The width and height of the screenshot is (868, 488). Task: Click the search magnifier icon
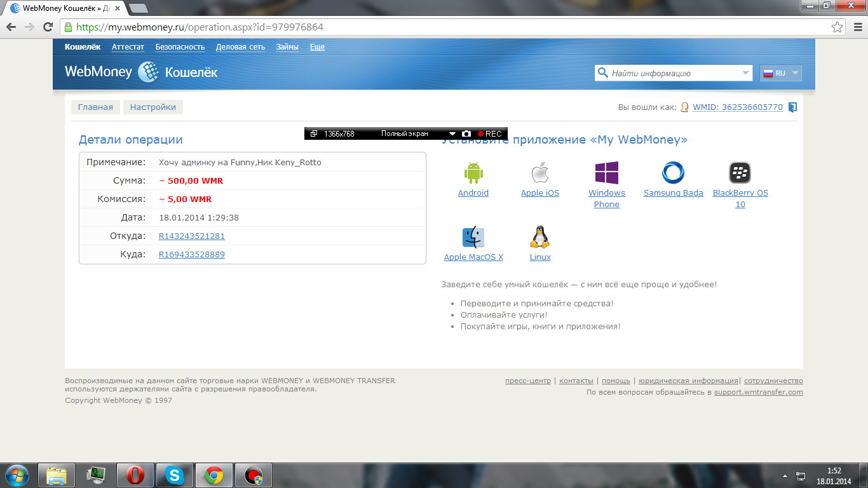tap(602, 73)
